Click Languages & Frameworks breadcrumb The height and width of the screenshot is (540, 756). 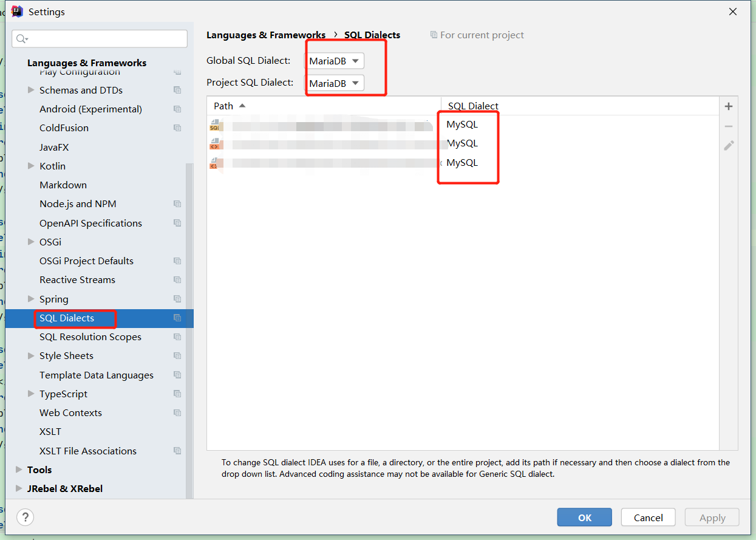pos(266,35)
